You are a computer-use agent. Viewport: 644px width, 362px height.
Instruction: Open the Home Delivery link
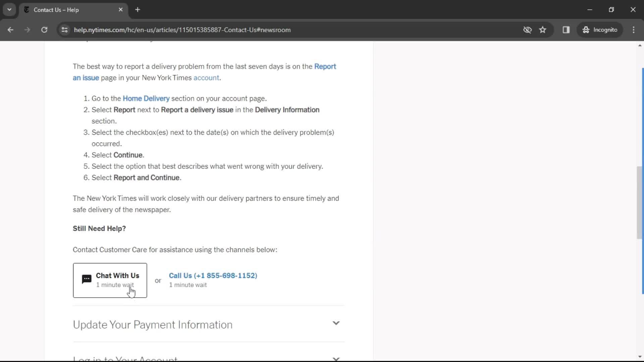146,98
